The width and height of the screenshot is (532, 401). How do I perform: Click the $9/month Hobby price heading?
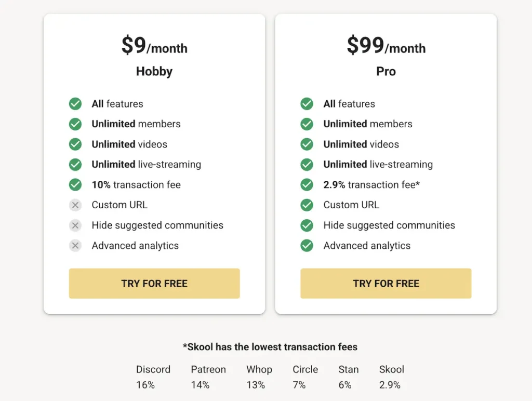coord(154,46)
